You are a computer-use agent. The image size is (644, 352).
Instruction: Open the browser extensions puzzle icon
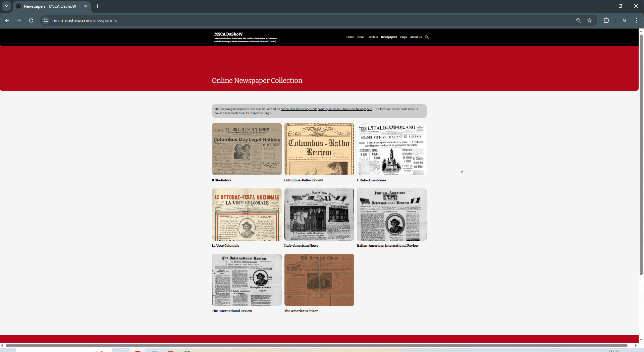606,20
